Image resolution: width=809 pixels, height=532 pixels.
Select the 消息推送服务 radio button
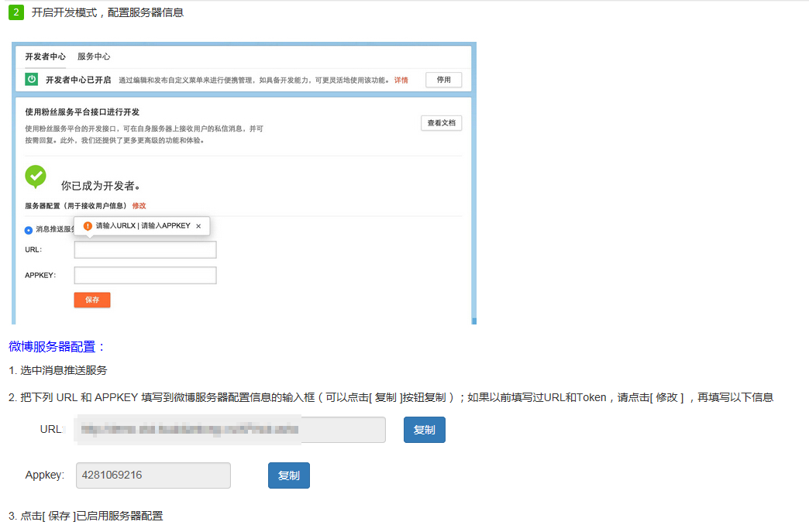(29, 230)
